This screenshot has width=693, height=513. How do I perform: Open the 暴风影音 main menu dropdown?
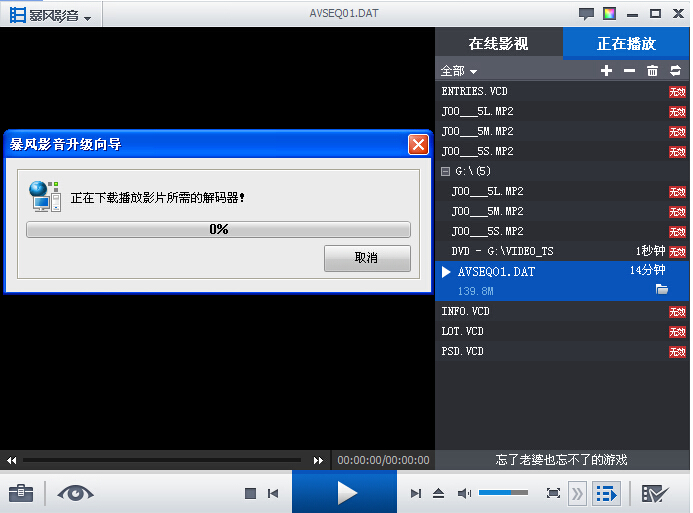tap(50, 15)
